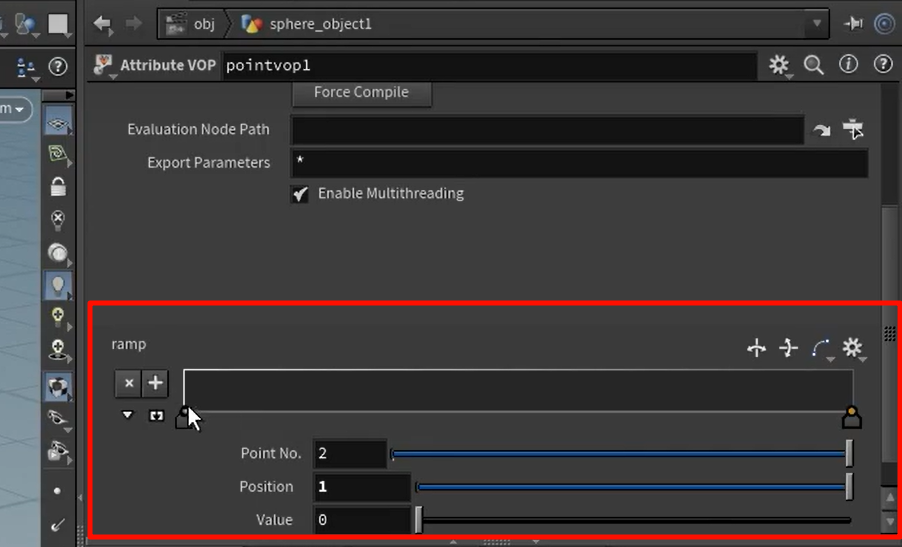The image size is (902, 547).
Task: Toggle Enable Multithreading checkbox
Action: (300, 194)
